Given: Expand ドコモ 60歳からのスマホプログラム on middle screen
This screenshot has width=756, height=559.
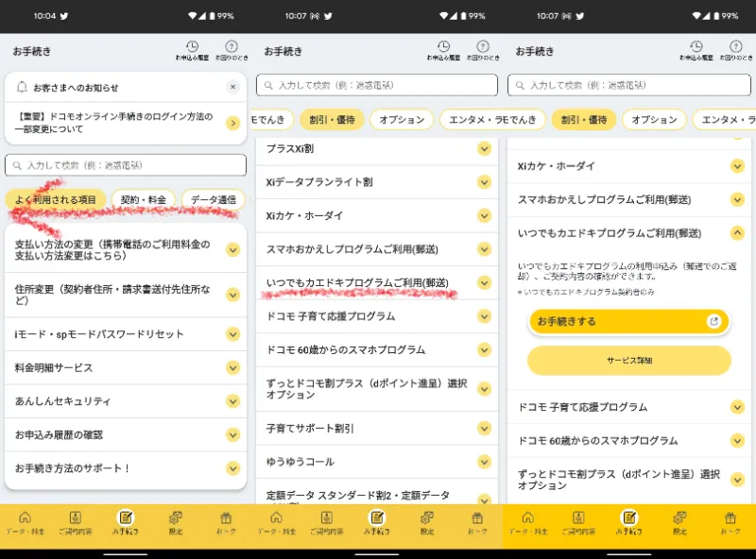Looking at the screenshot, I should [x=376, y=350].
